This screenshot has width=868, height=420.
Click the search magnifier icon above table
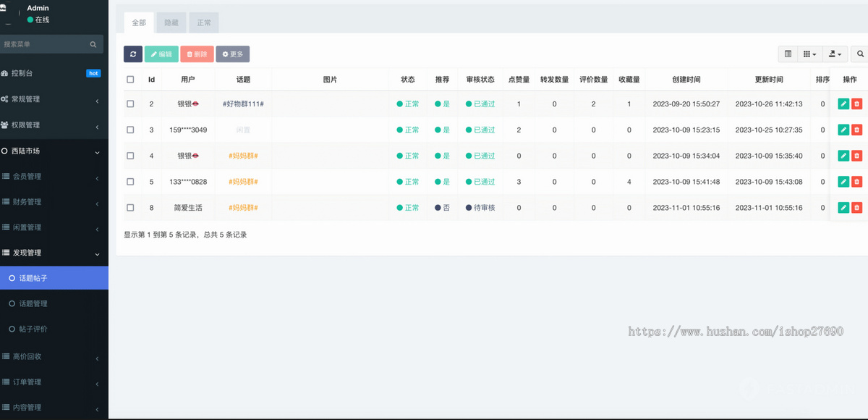[x=861, y=54]
